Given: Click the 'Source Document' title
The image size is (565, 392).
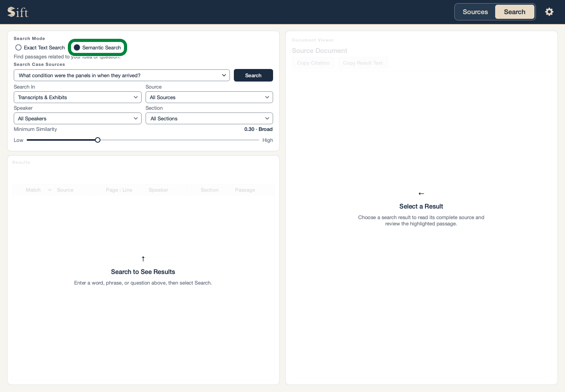Looking at the screenshot, I should click(319, 51).
